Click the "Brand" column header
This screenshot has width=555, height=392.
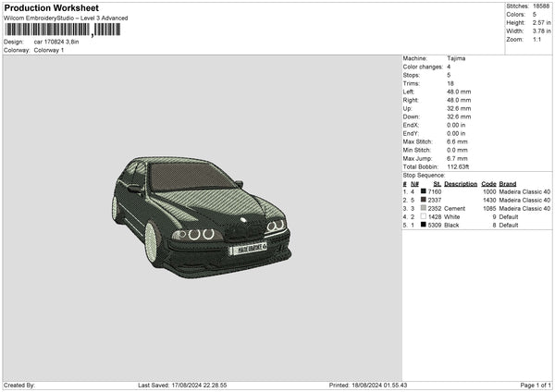pyautogui.click(x=508, y=184)
